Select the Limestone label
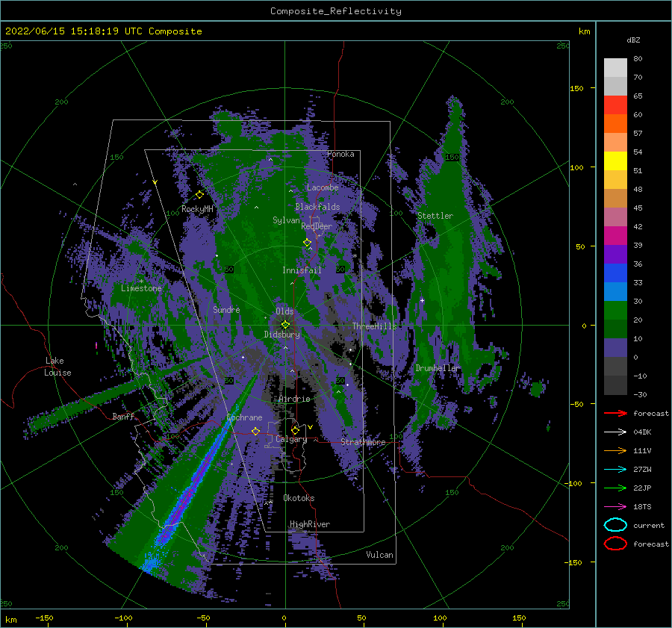 (x=141, y=288)
